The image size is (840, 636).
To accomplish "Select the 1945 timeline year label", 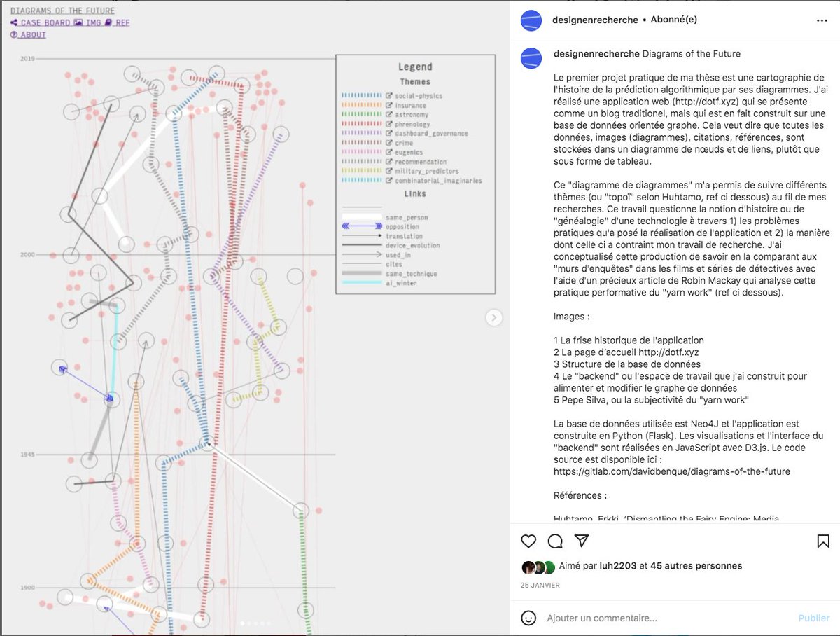I will 27,455.
